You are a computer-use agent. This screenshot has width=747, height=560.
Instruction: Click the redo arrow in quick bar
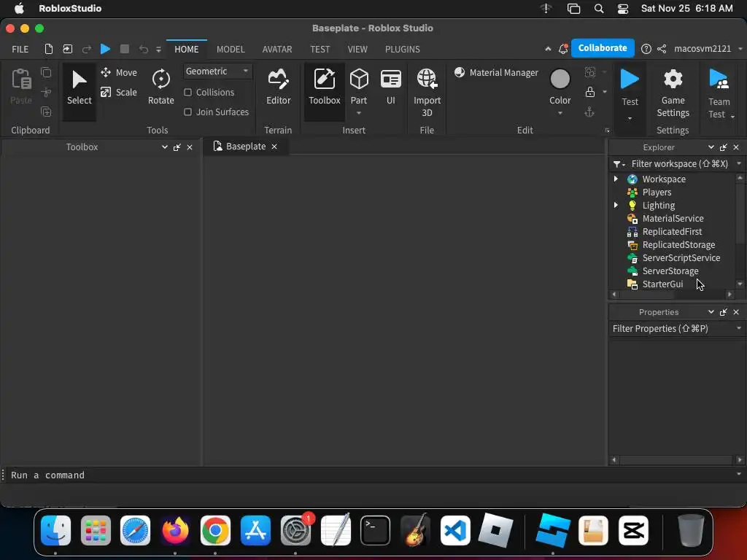pyautogui.click(x=87, y=49)
